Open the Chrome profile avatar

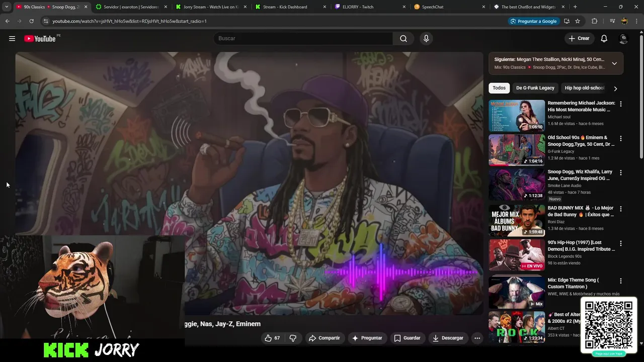[624, 21]
